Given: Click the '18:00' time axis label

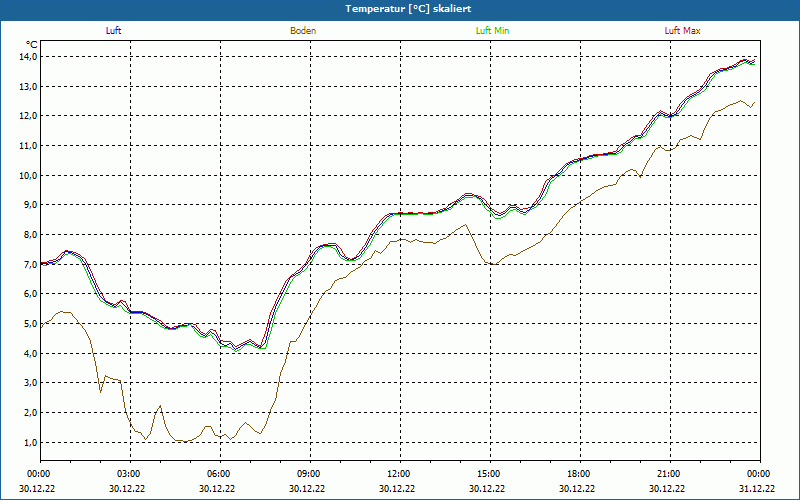Looking at the screenshot, I should (579, 474).
